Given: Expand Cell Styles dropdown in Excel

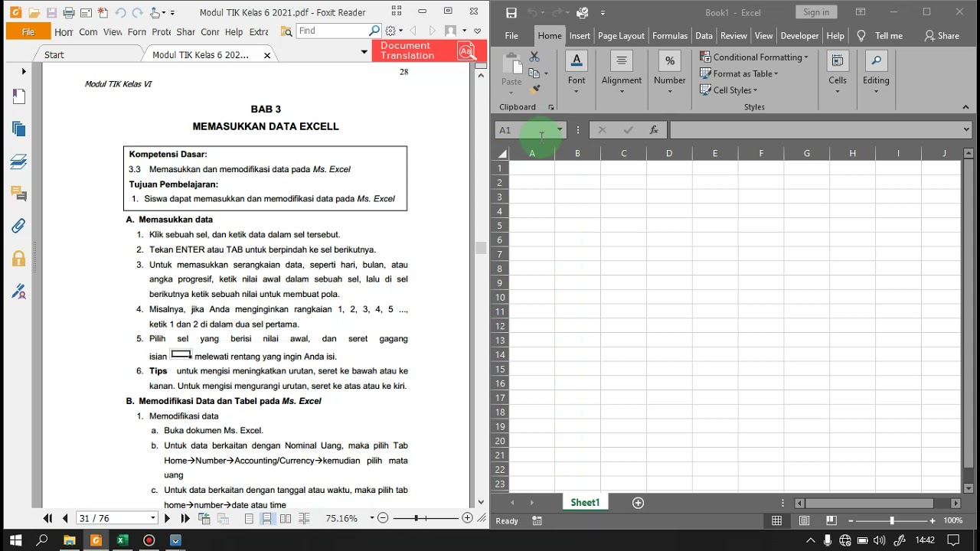Looking at the screenshot, I should point(755,90).
